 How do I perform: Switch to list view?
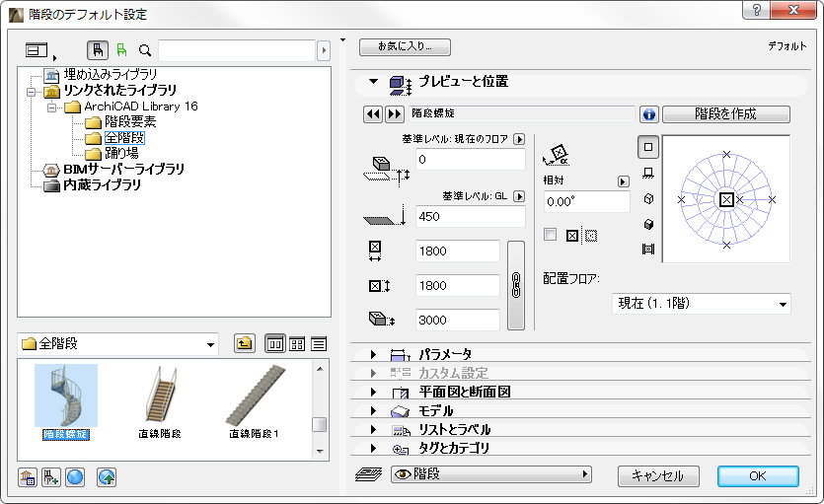click(319, 344)
